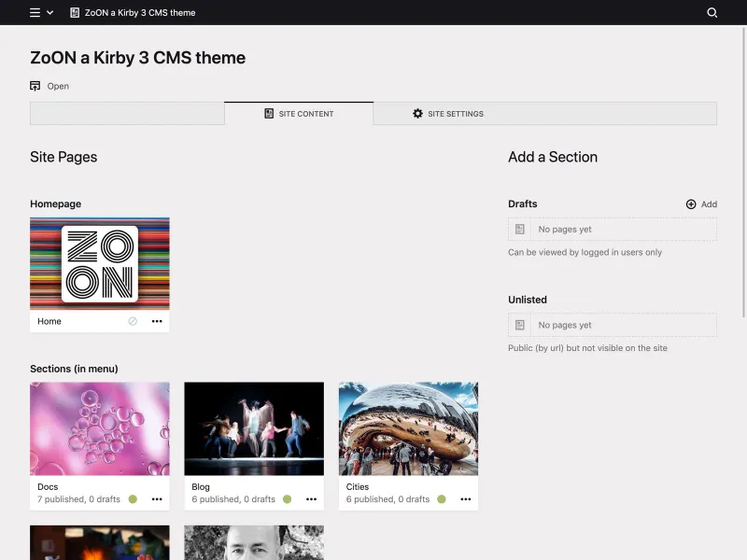
Task: Expand the chevron next to the hamburger menu
Action: (49, 13)
